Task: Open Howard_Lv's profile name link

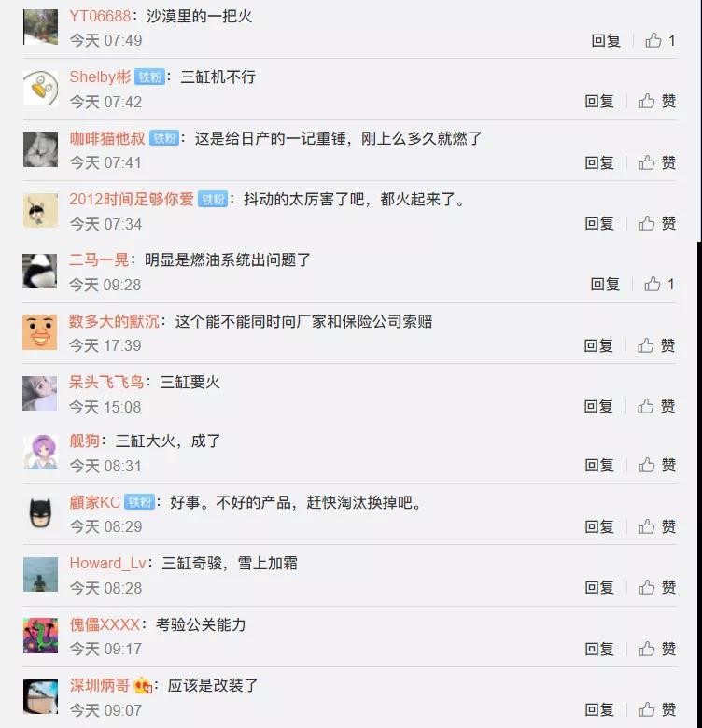Action: pyautogui.click(x=107, y=563)
